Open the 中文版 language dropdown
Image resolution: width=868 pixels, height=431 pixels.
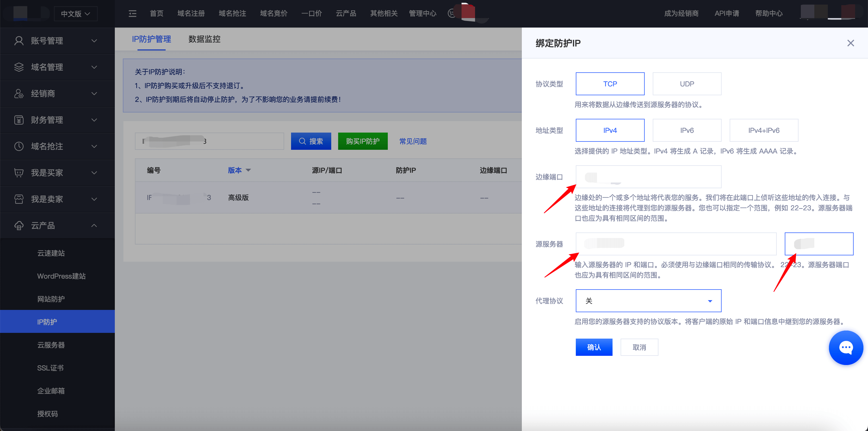click(75, 14)
